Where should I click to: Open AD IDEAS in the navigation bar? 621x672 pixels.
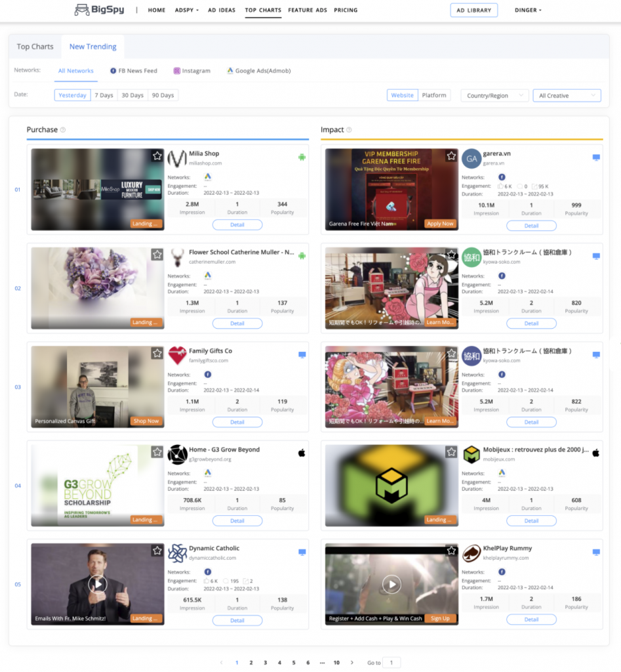[x=222, y=10]
